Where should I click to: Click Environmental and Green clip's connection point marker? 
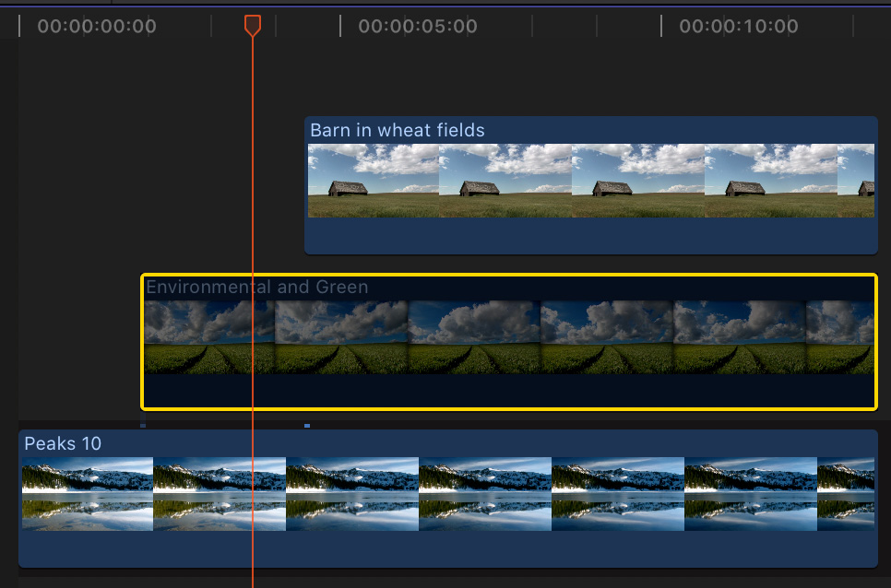[143, 425]
